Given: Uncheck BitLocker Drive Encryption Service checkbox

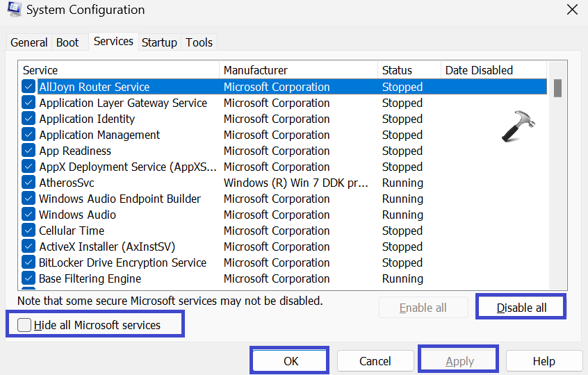Looking at the screenshot, I should point(28,262).
